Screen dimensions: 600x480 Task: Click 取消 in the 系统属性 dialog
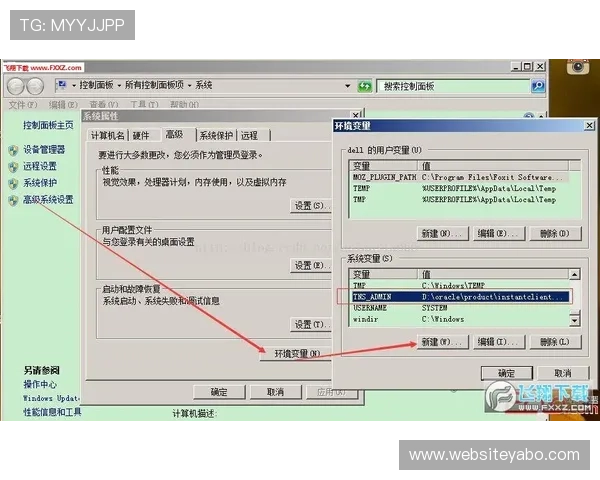pyautogui.click(x=276, y=392)
